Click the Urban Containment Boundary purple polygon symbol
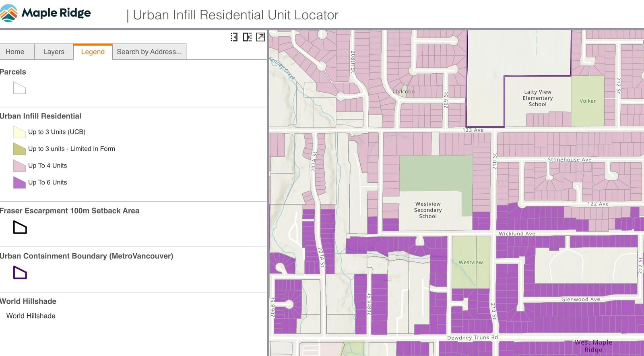Screen dimensions: 644x356 [20, 273]
